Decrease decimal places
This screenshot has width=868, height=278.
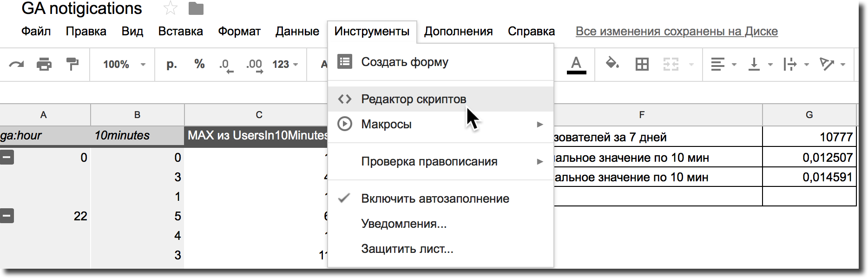[x=226, y=65]
